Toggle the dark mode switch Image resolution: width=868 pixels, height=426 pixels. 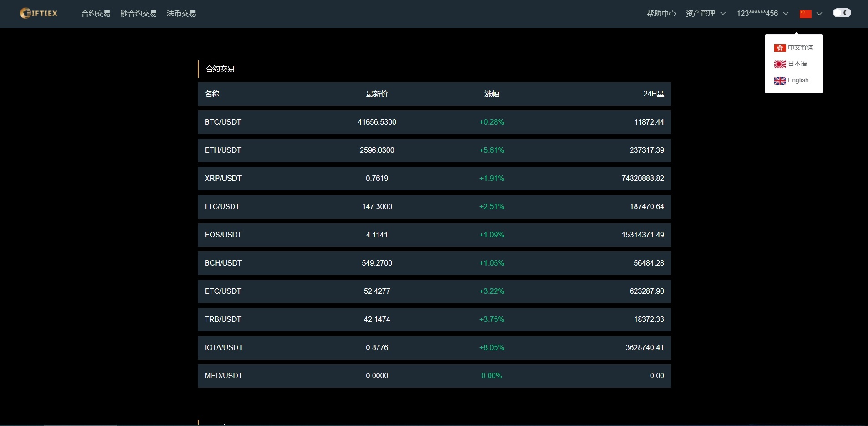pos(842,13)
